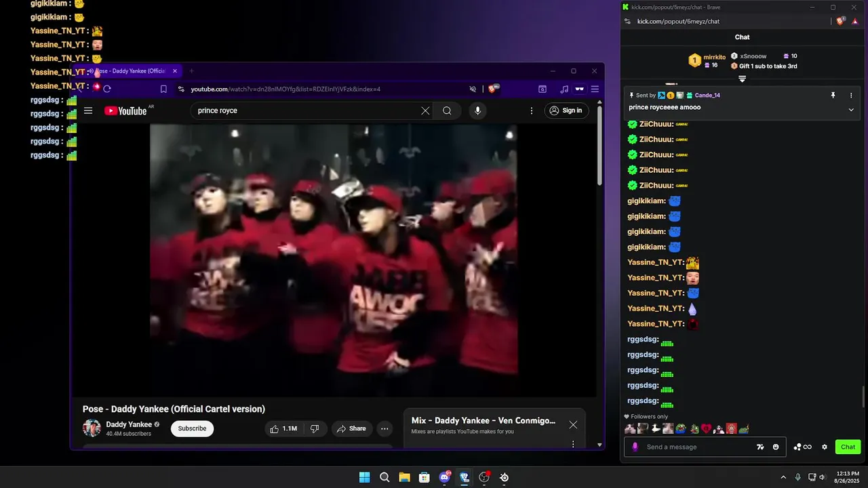Screen dimensions: 868x488
Task: Sign in to YouTube
Action: tap(566, 110)
